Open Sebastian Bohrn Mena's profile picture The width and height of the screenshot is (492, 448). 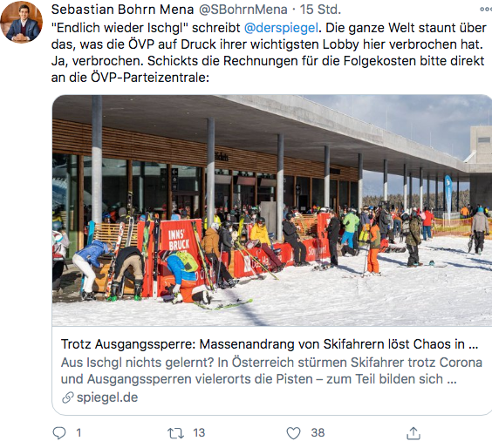click(21, 22)
